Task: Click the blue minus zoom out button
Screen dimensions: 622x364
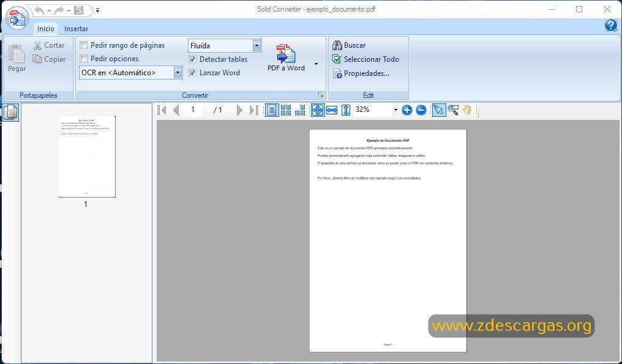Action: click(421, 110)
